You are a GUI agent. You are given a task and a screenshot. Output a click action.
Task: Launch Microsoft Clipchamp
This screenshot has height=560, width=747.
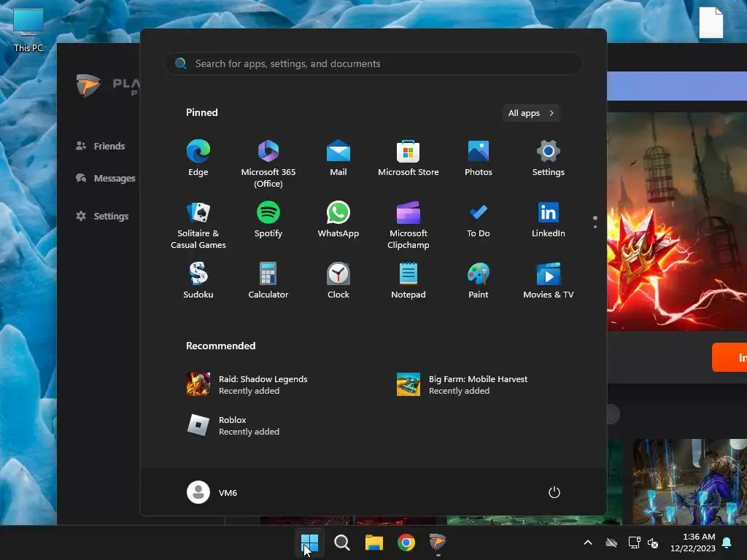tap(409, 226)
